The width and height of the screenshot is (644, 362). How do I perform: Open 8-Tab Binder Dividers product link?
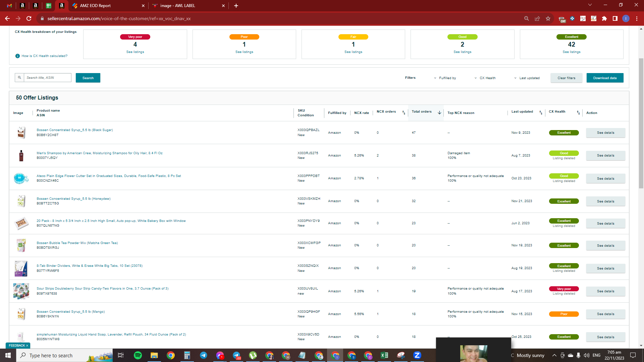90,266
